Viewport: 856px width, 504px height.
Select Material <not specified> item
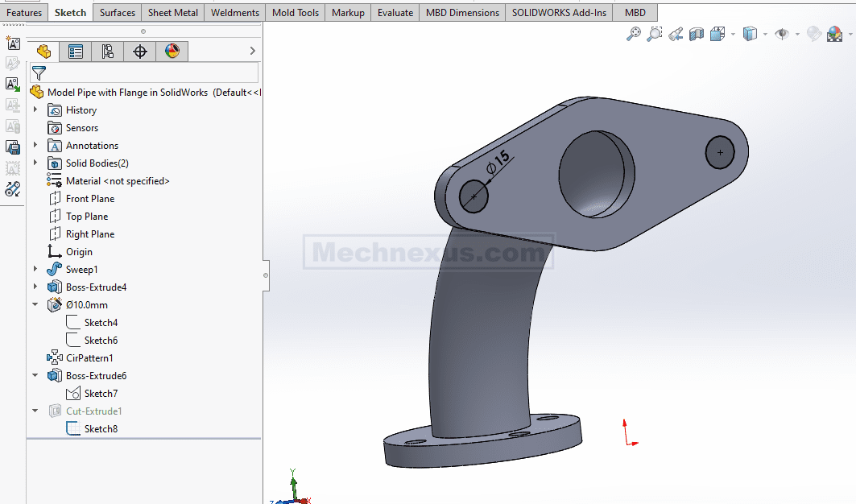click(x=118, y=180)
